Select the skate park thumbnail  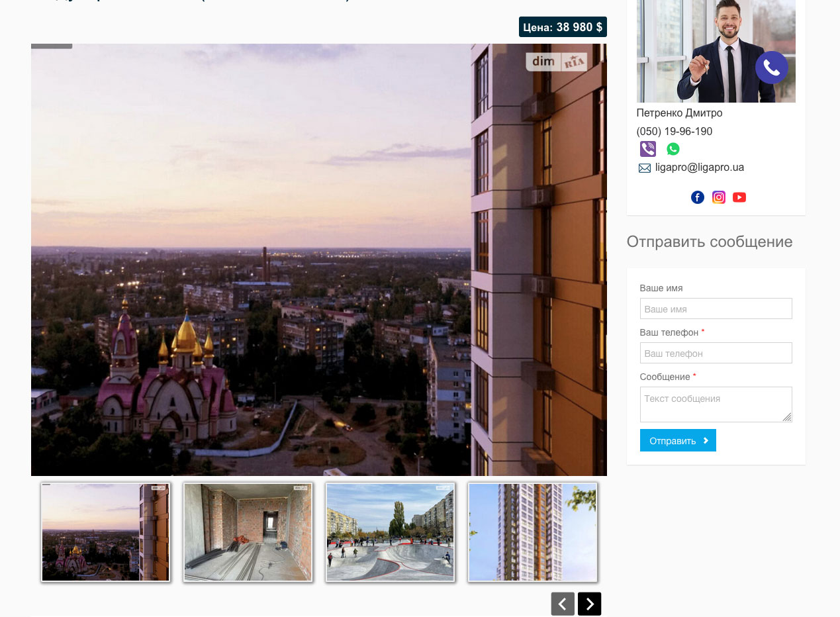[390, 532]
